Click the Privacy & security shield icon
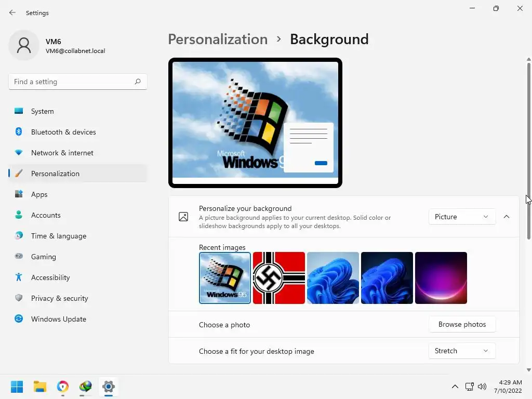Screen dimensions: 532x399 tap(19, 298)
